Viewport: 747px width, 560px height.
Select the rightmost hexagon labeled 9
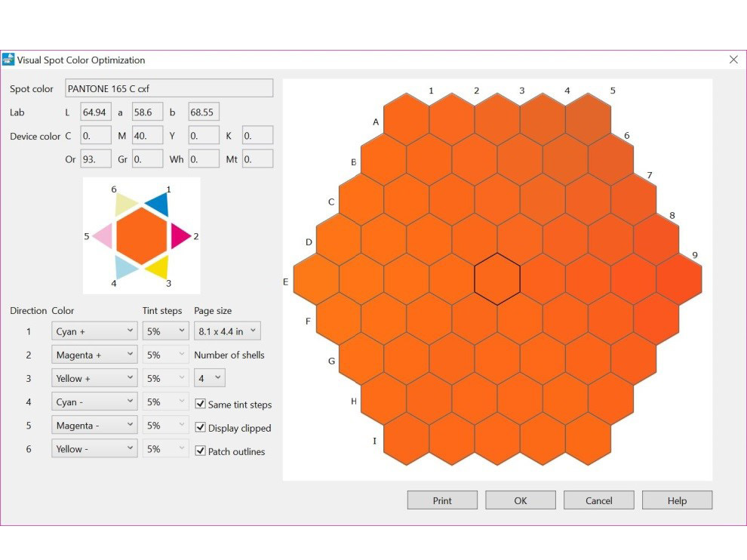coord(679,279)
